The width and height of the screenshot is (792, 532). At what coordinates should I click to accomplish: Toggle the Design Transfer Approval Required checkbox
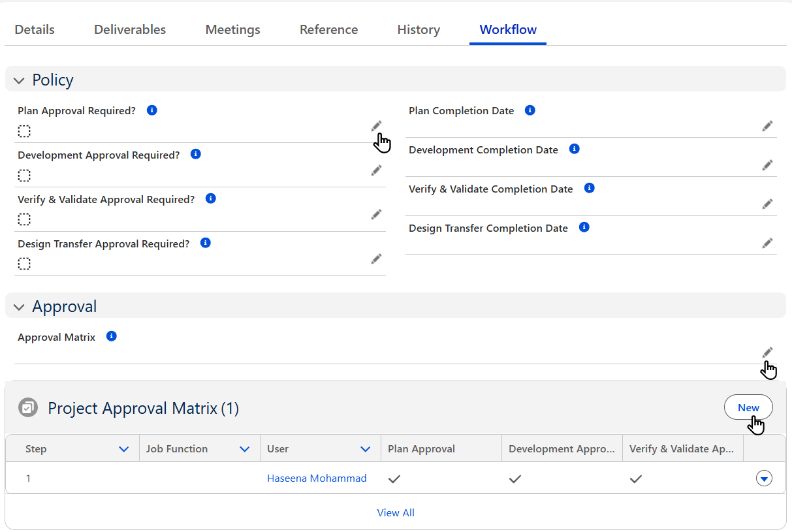pyautogui.click(x=24, y=264)
